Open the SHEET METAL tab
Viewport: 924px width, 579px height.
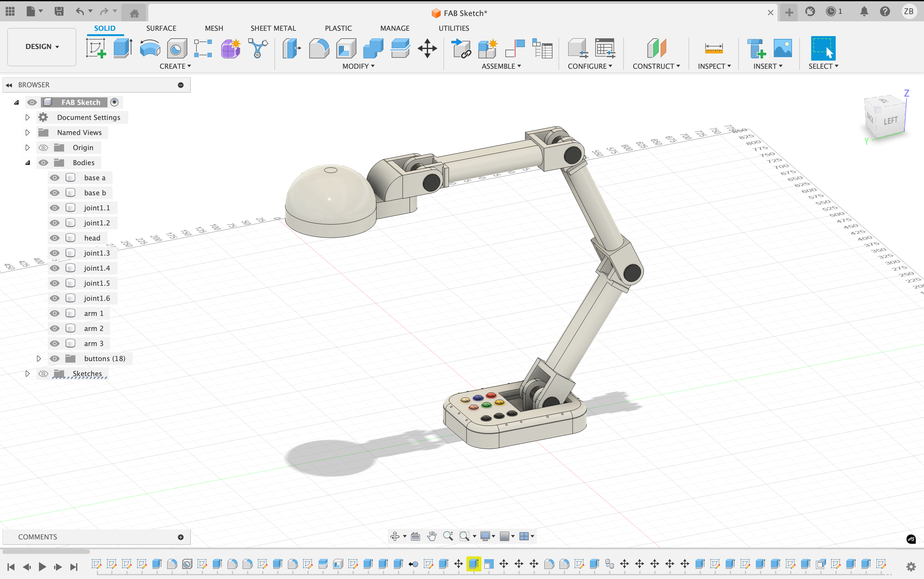click(273, 28)
